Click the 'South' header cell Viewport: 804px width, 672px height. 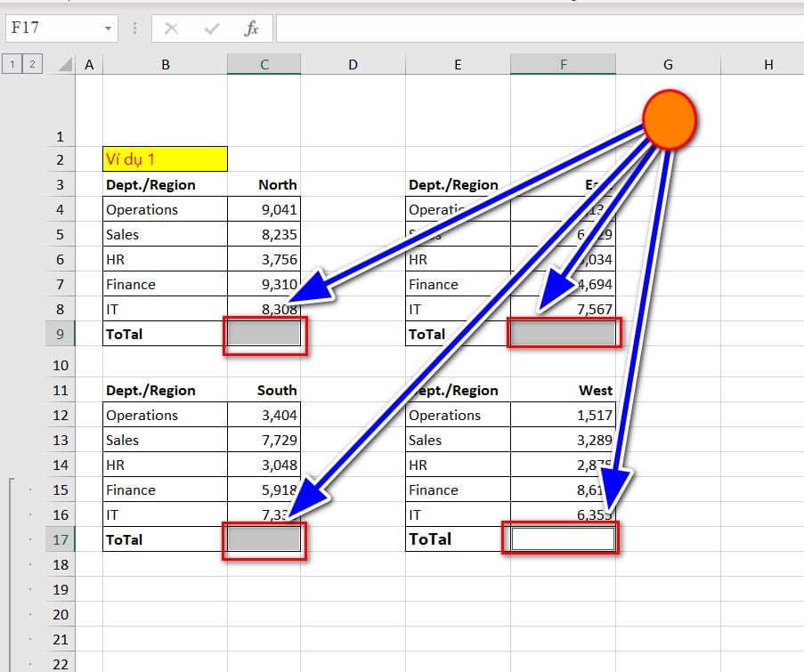(264, 390)
